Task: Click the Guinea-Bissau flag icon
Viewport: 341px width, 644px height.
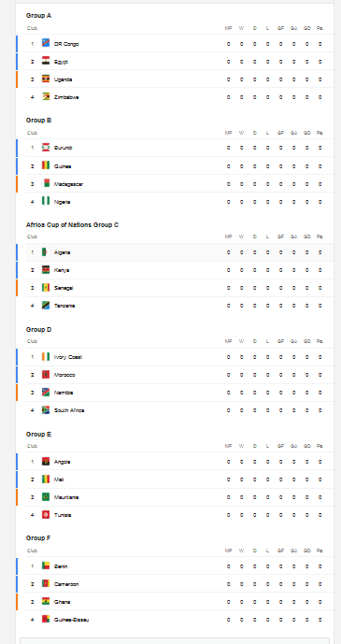Action: (x=46, y=619)
